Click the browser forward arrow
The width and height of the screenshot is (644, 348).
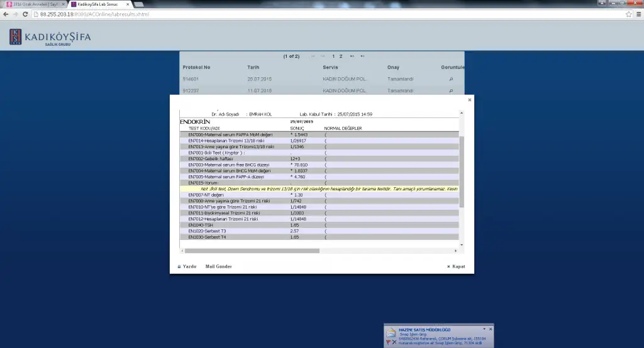click(x=15, y=14)
